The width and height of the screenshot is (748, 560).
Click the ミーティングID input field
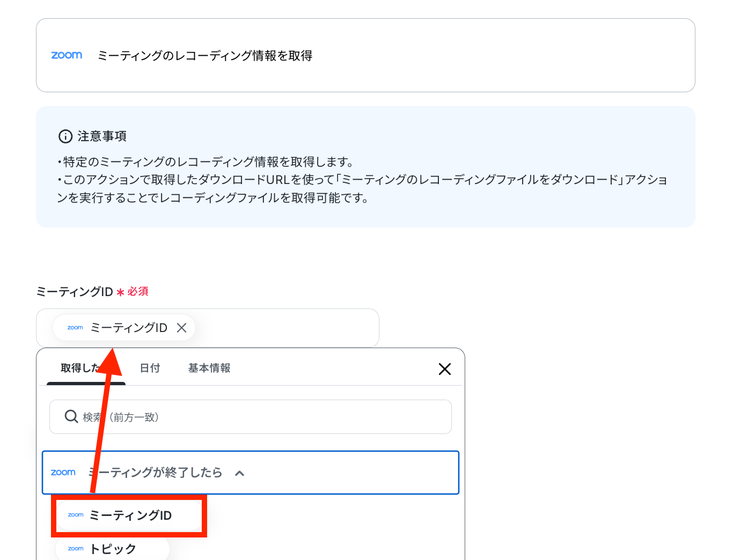tap(208, 328)
